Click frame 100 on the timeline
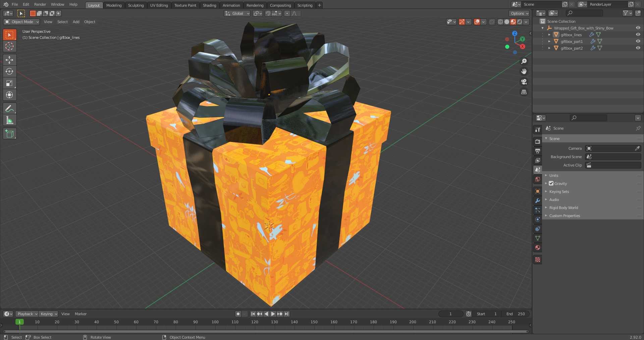Viewport: 644px width, 340px height. point(215,322)
